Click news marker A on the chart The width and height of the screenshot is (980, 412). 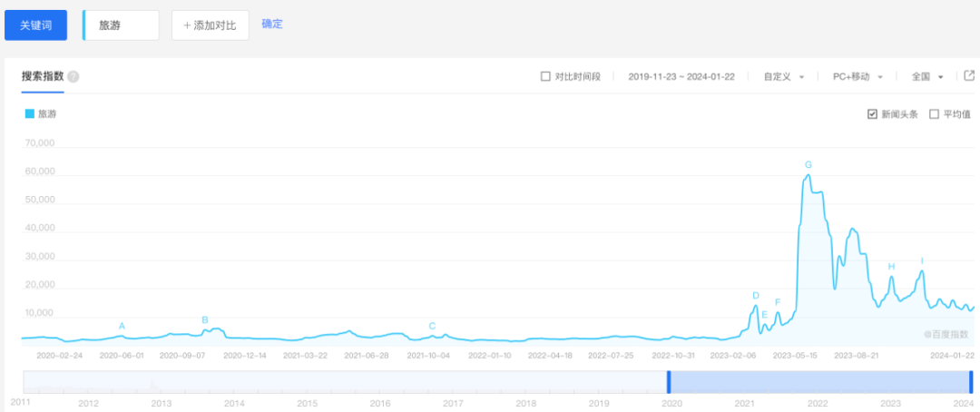[x=122, y=326]
